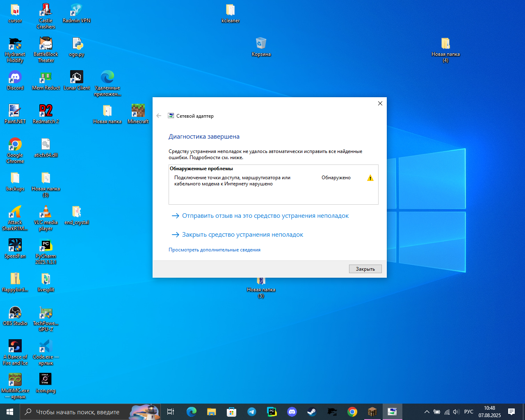Open PyCharm from the taskbar
Viewport: 525px width, 420px height.
[x=272, y=412]
